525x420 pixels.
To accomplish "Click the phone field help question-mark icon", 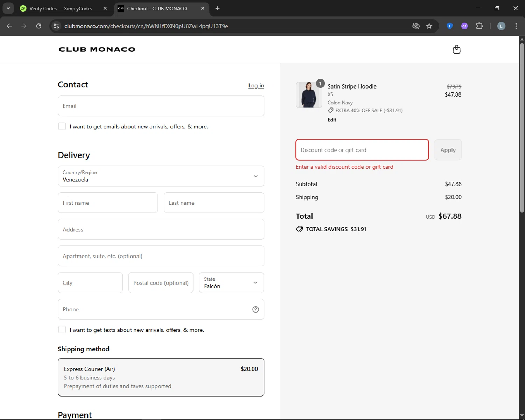I will (x=255, y=309).
